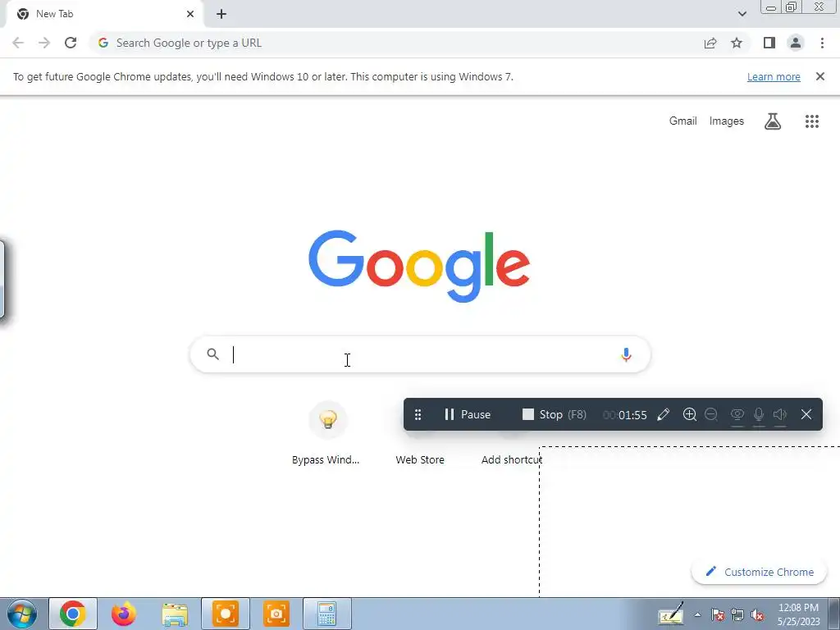840x630 pixels.
Task: Open the Chrome three-dot menu
Action: tap(822, 43)
